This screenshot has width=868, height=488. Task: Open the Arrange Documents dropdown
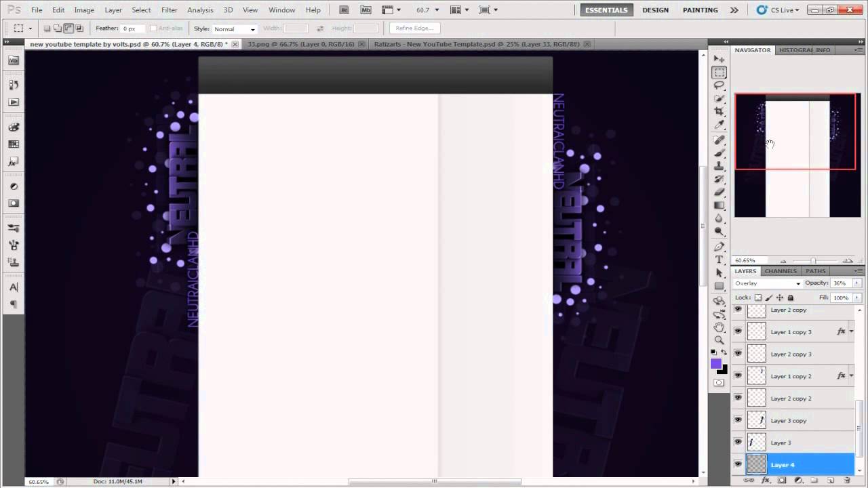[460, 10]
